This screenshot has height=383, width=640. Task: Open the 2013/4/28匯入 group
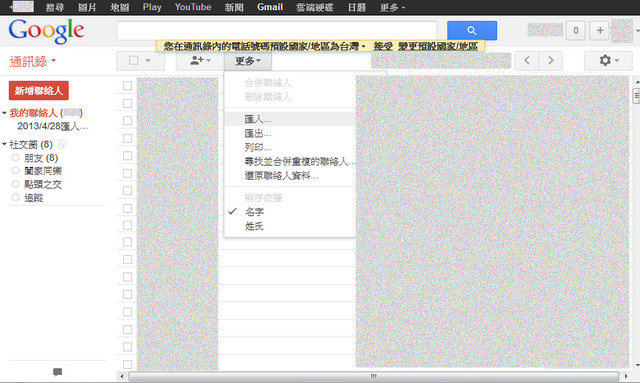click(53, 126)
